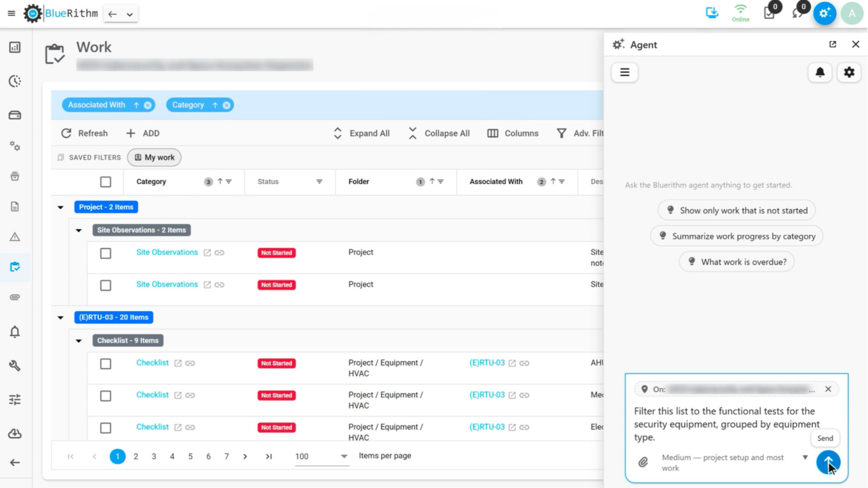The height and width of the screenshot is (488, 868).
Task: Pop out the Agent panel to new window
Action: point(833,44)
